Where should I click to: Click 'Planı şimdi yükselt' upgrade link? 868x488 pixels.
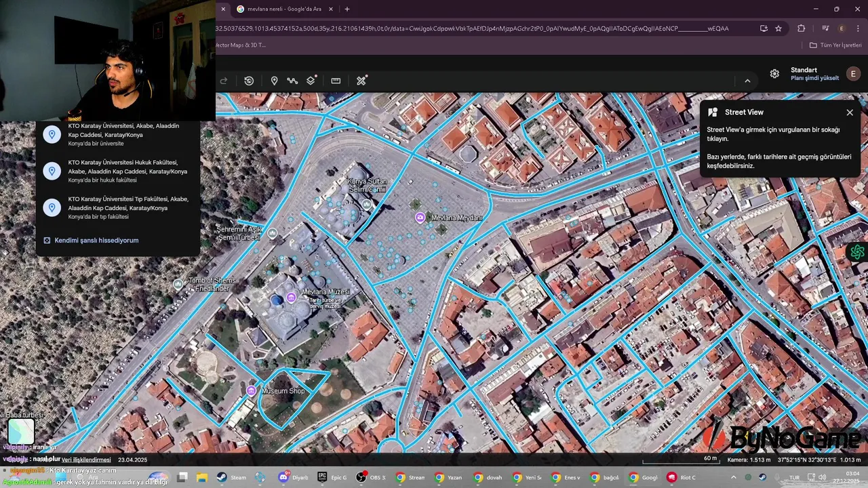(814, 78)
